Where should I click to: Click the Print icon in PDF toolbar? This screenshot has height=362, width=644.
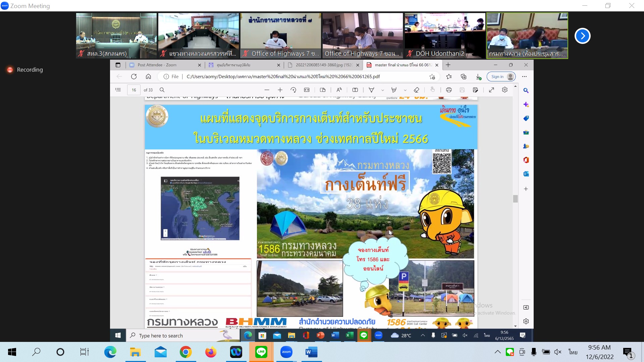click(x=449, y=90)
